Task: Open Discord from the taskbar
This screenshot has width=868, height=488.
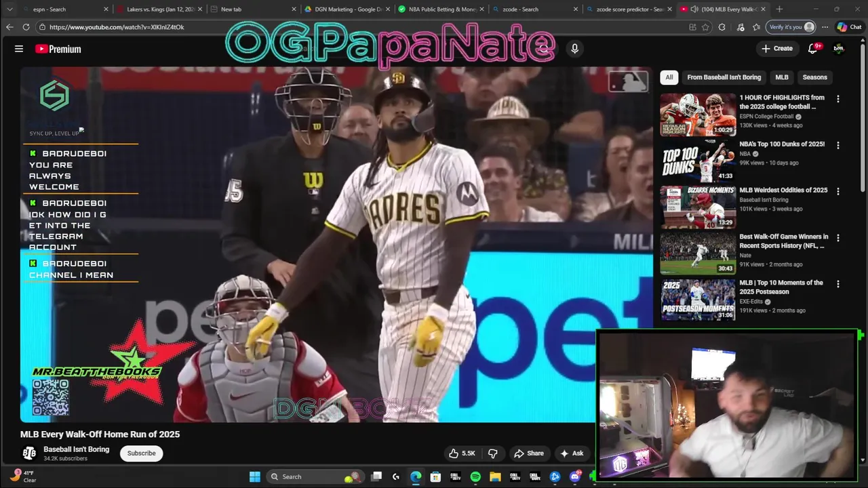Action: coord(575,476)
